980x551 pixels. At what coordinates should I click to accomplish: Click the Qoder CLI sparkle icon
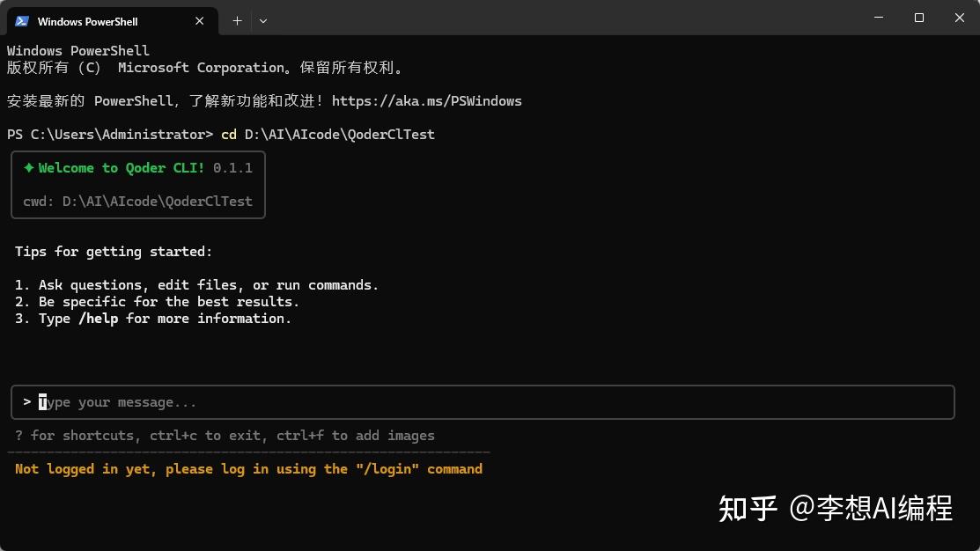pyautogui.click(x=27, y=167)
